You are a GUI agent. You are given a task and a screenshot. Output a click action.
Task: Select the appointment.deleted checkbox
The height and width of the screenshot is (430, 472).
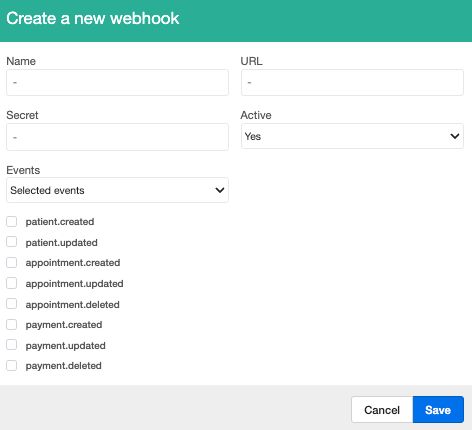[x=12, y=304]
